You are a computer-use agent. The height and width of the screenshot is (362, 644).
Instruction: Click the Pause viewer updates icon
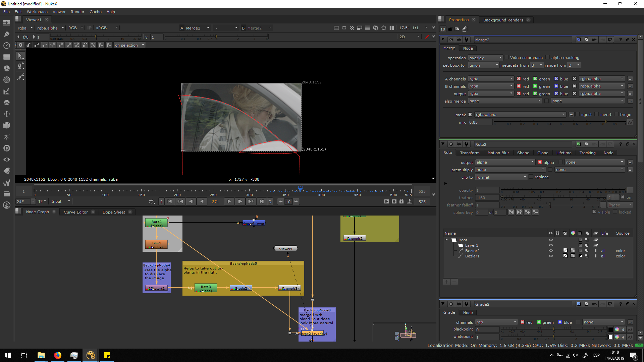point(391,28)
